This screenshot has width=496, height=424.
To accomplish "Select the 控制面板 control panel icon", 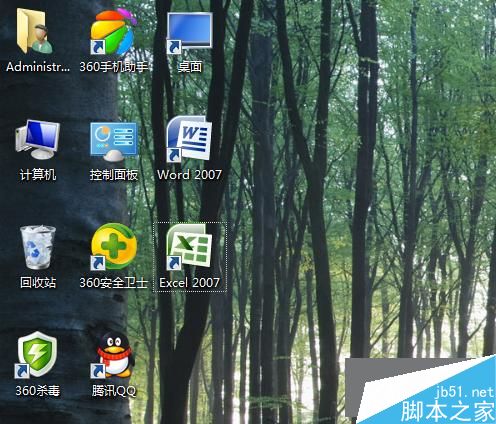I will 114,142.
